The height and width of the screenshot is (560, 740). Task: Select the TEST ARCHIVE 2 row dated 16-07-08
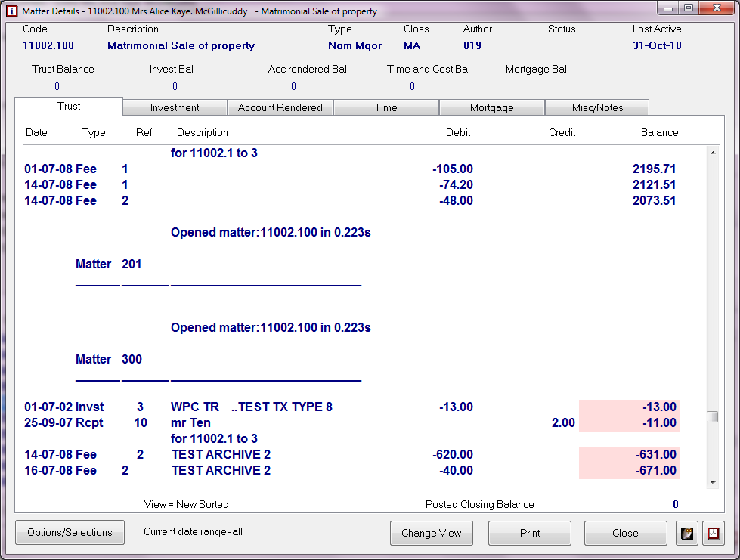[x=221, y=470]
